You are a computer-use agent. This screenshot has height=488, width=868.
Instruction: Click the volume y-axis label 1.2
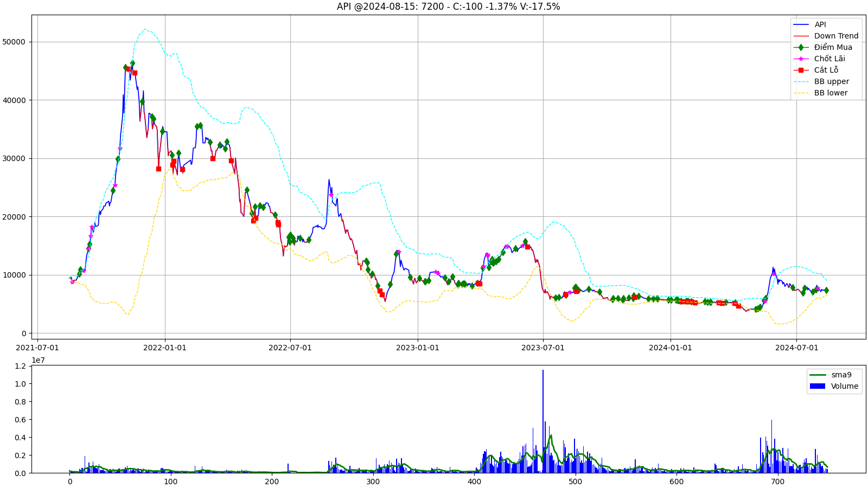(20, 366)
